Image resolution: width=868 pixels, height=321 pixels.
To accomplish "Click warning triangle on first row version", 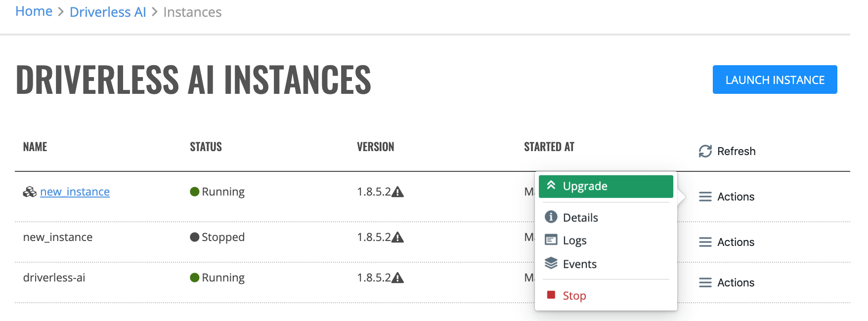I will point(398,192).
